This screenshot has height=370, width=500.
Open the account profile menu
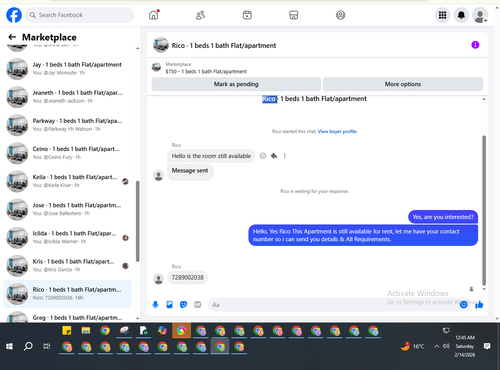pos(480,15)
